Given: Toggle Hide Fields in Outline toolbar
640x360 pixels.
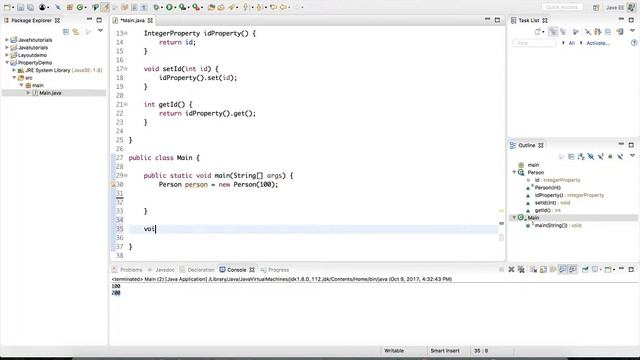Looking at the screenshot, I should coord(591,156).
